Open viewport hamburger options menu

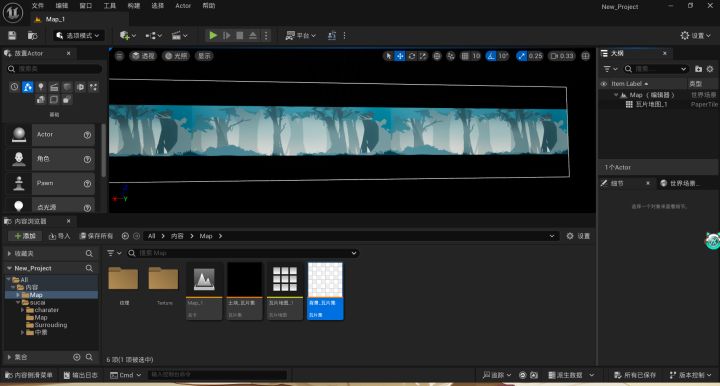point(119,56)
